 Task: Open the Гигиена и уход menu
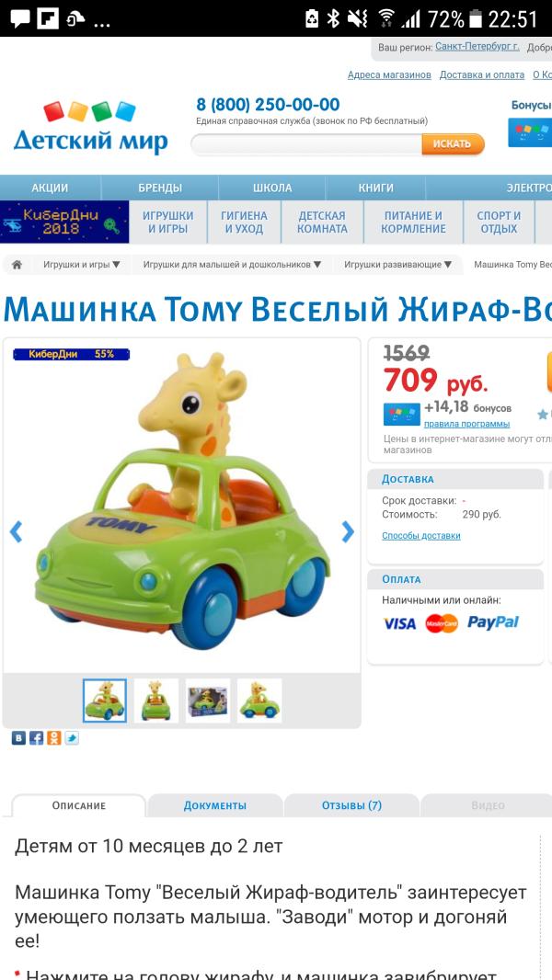[244, 222]
